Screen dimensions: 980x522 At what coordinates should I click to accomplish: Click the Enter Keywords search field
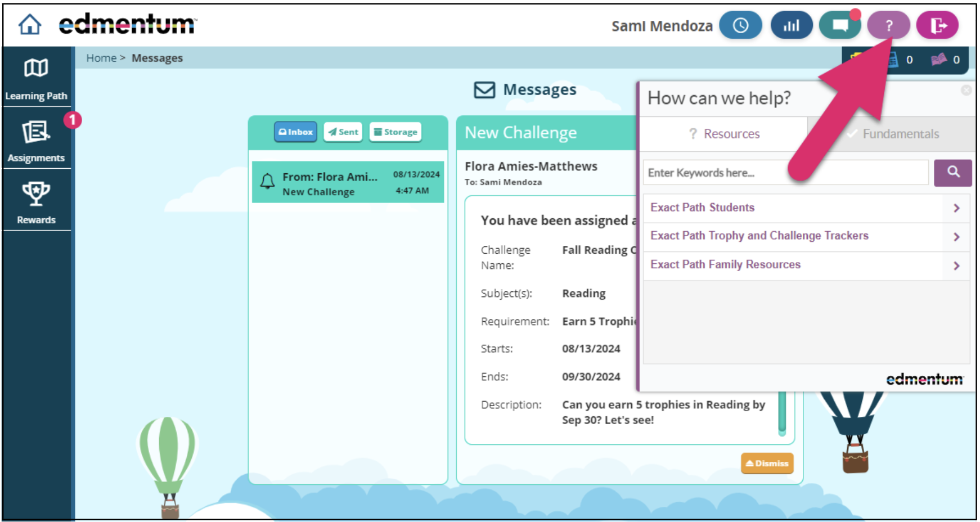click(785, 173)
